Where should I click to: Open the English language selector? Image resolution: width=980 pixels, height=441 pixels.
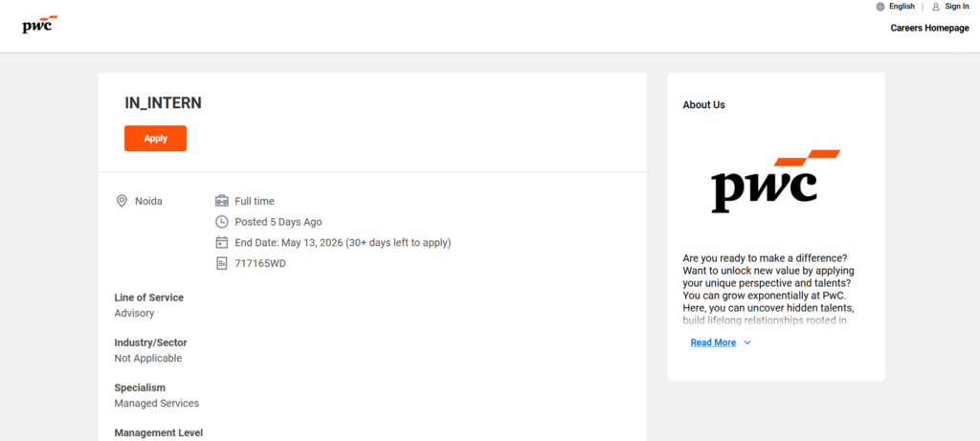[902, 7]
